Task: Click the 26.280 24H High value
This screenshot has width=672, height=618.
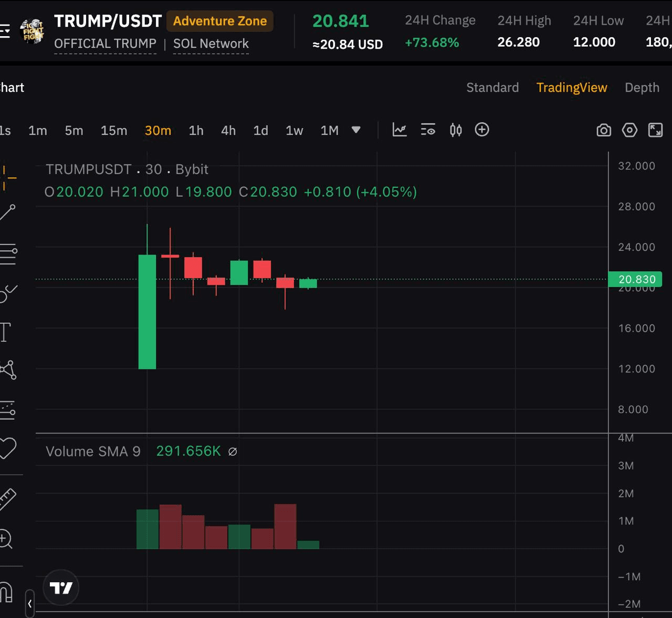Action: pyautogui.click(x=518, y=42)
